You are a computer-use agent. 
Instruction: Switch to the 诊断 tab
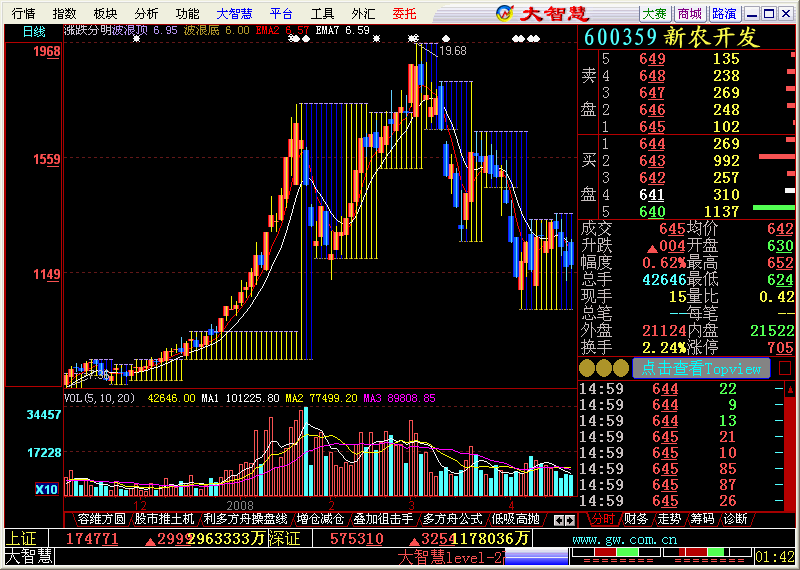tap(735, 519)
